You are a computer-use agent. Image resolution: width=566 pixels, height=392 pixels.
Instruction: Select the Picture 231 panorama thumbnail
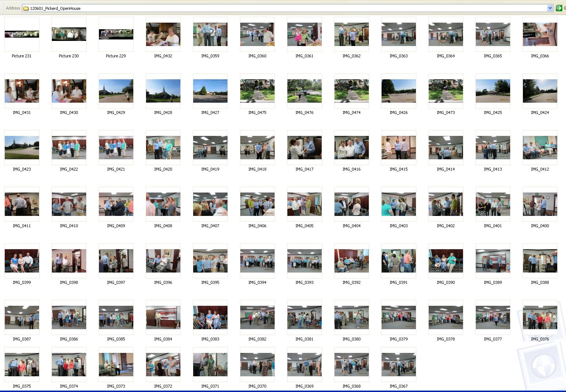point(22,34)
